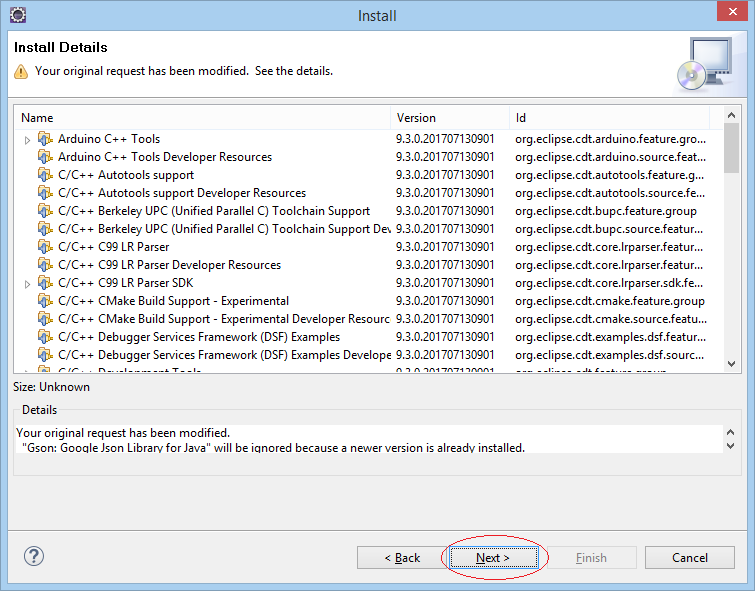Click the feature list scrollbar down arrow
Viewport: 755px width, 591px height.
731,364
